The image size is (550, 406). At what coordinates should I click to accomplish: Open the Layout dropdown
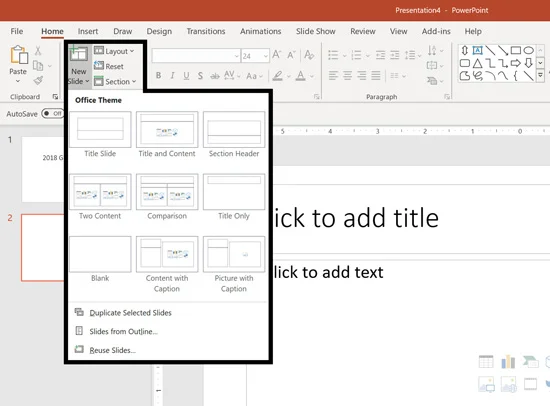point(114,51)
